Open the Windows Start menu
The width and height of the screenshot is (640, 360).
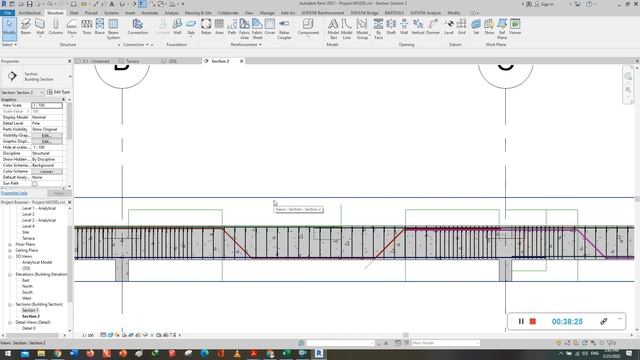[x=8, y=353]
